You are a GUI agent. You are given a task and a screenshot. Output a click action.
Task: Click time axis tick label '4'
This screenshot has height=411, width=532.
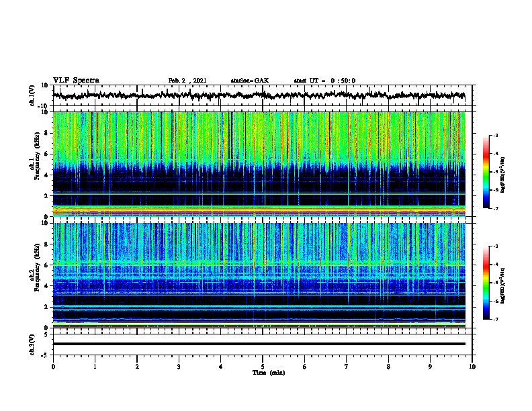221,367
